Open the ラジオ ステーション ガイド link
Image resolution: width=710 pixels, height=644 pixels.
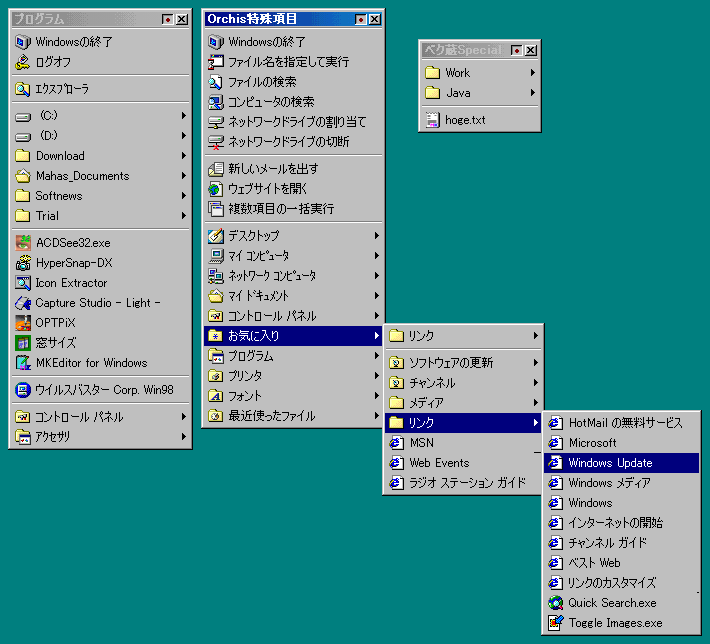(462, 483)
